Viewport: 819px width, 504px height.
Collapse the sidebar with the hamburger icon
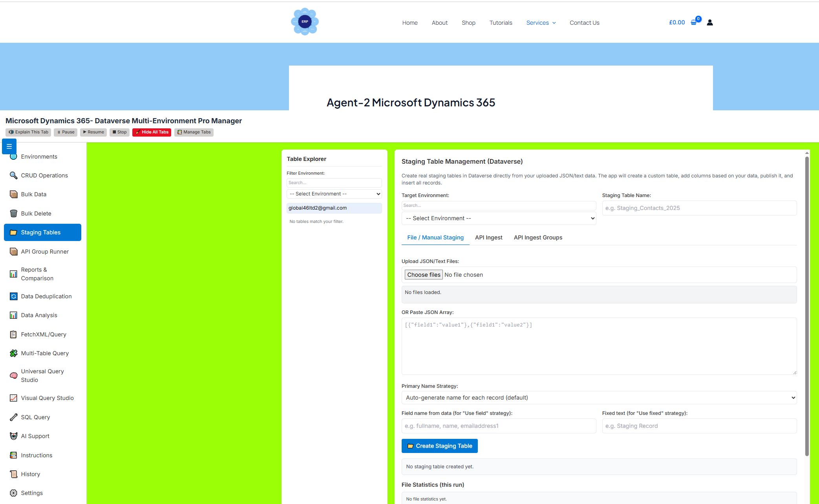click(x=9, y=146)
